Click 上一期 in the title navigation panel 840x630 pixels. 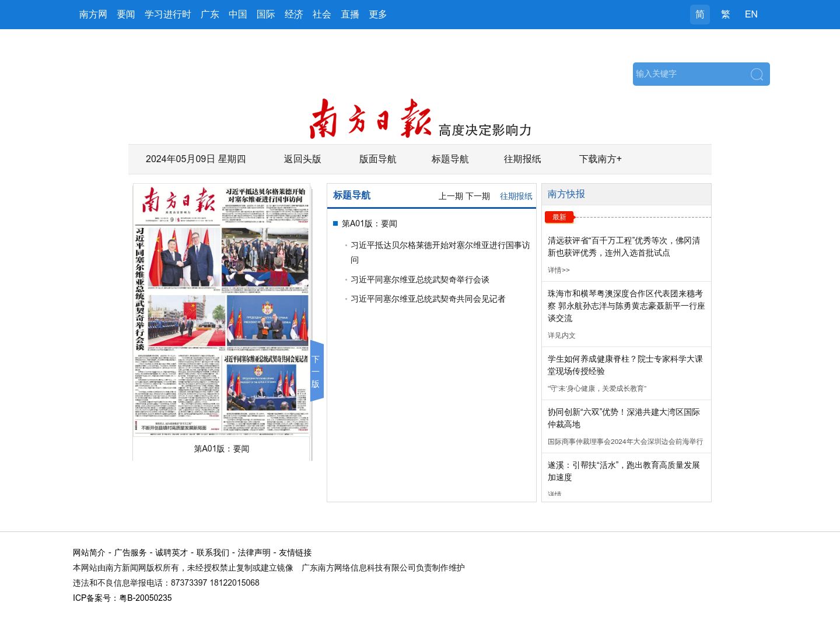pos(451,196)
